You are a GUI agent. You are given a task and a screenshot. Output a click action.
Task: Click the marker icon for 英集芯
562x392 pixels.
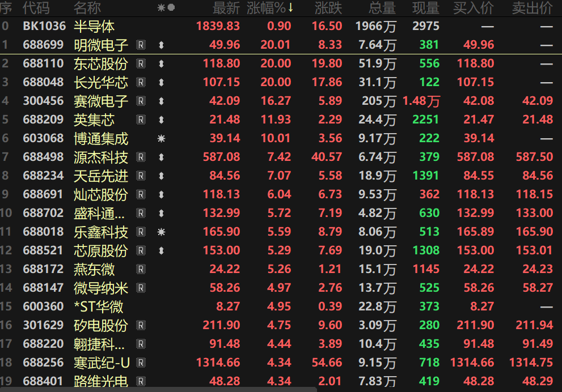[x=161, y=120]
